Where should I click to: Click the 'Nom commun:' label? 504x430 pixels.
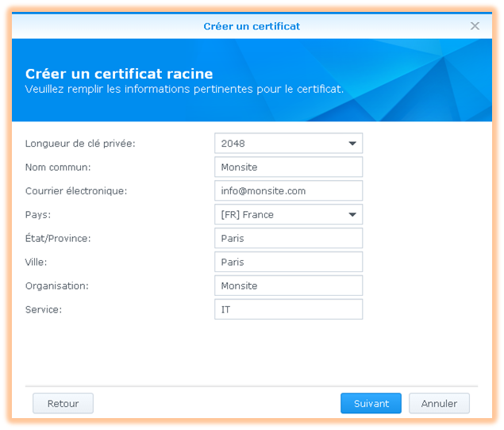point(58,167)
